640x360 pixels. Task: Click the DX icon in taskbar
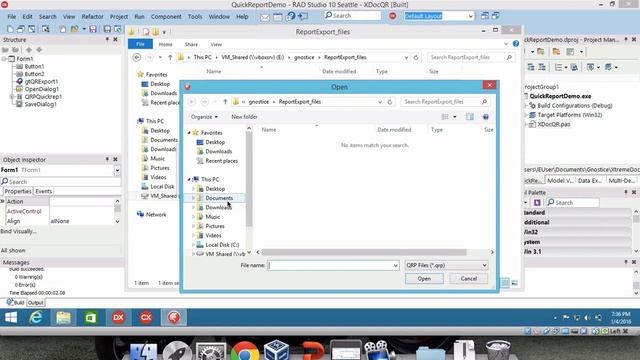point(118,317)
